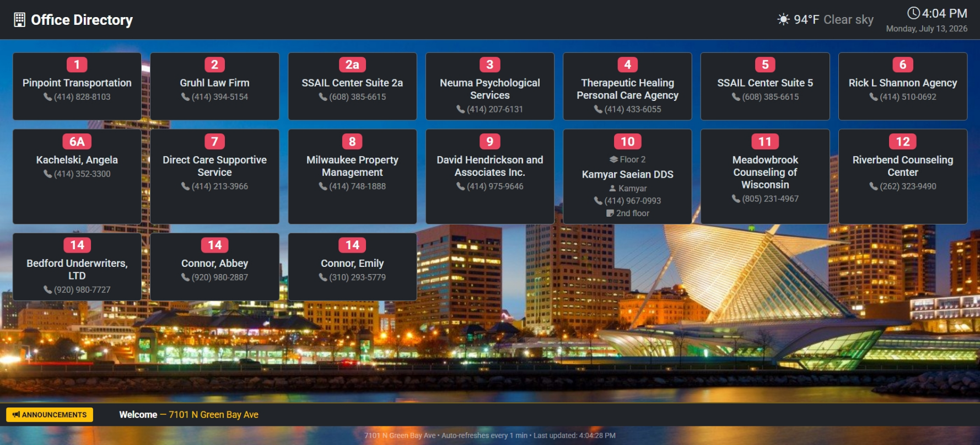The height and width of the screenshot is (445, 980).
Task: Click the Kachelski, Angela name
Action: click(x=77, y=160)
